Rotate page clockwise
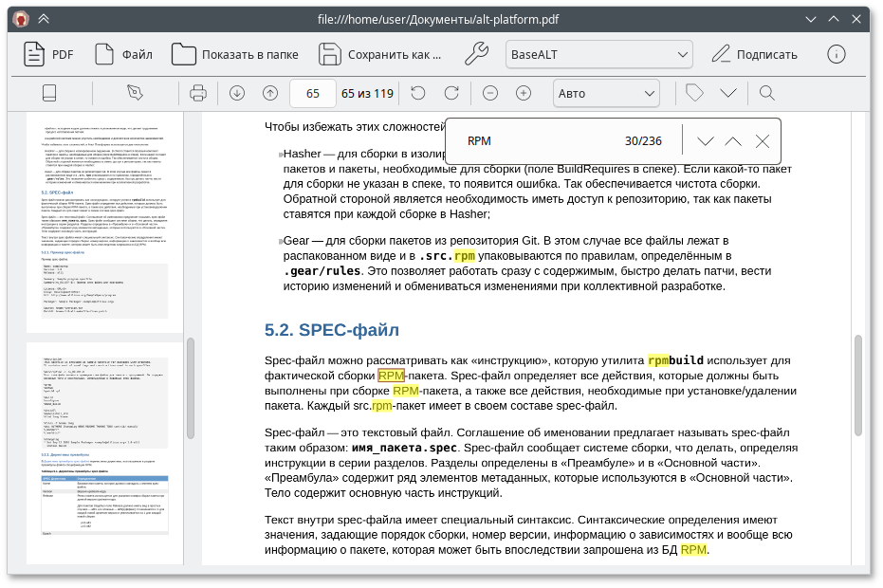This screenshot has height=588, width=883. [451, 93]
